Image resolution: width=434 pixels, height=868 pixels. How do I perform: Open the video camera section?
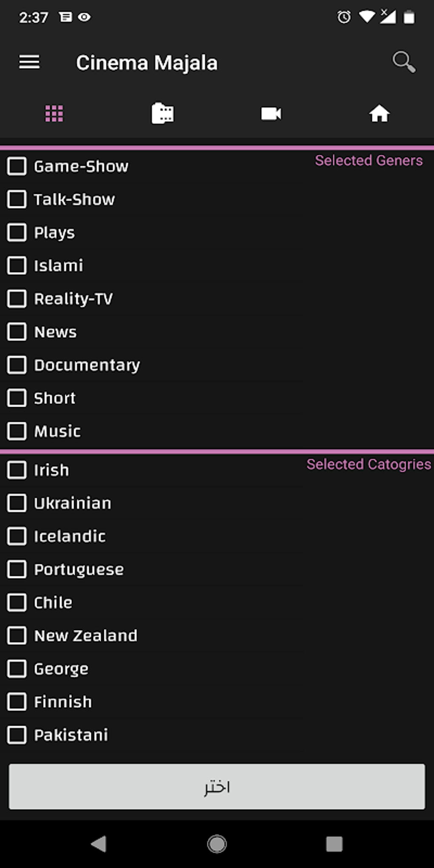point(271,112)
